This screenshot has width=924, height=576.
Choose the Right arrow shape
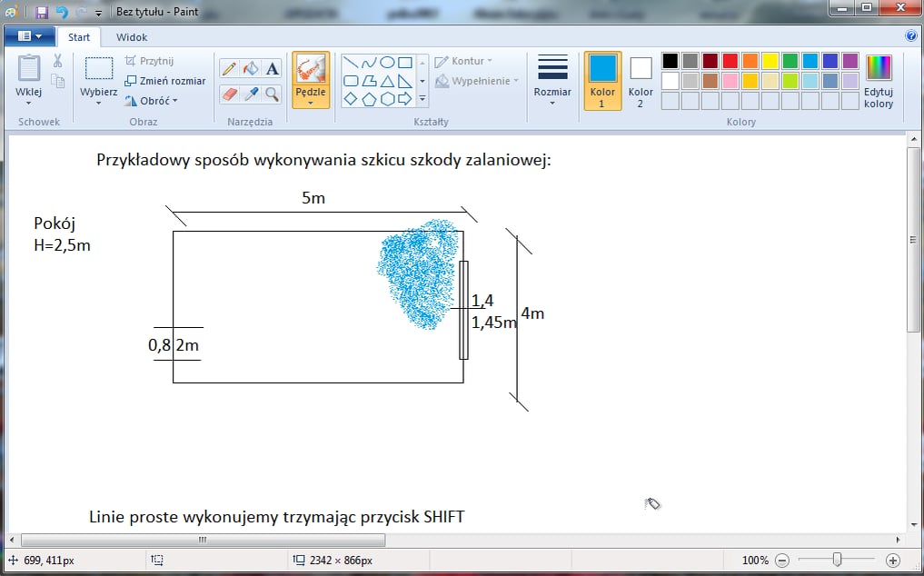pos(405,98)
